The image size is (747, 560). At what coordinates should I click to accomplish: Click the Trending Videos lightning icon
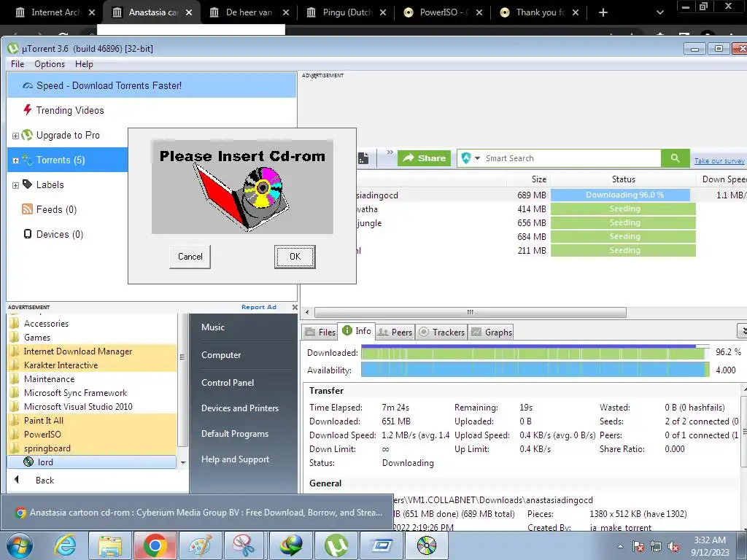pyautogui.click(x=28, y=110)
